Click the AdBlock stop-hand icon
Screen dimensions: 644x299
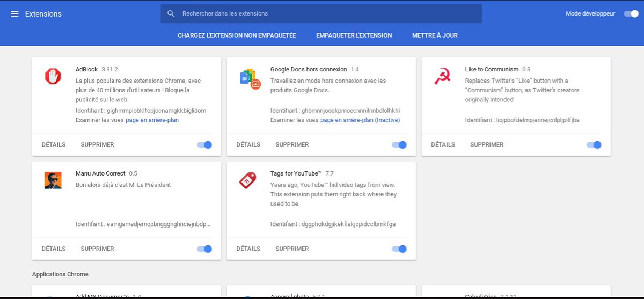[x=53, y=76]
